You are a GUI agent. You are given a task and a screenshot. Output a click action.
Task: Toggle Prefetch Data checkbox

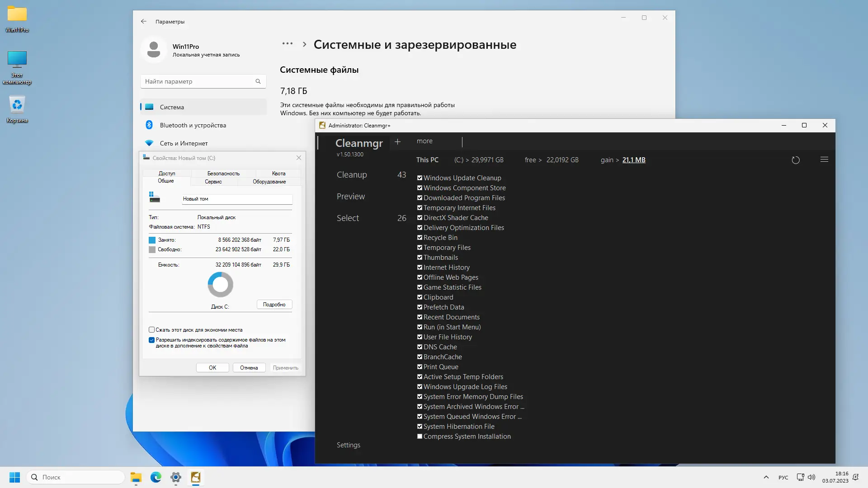[420, 307]
